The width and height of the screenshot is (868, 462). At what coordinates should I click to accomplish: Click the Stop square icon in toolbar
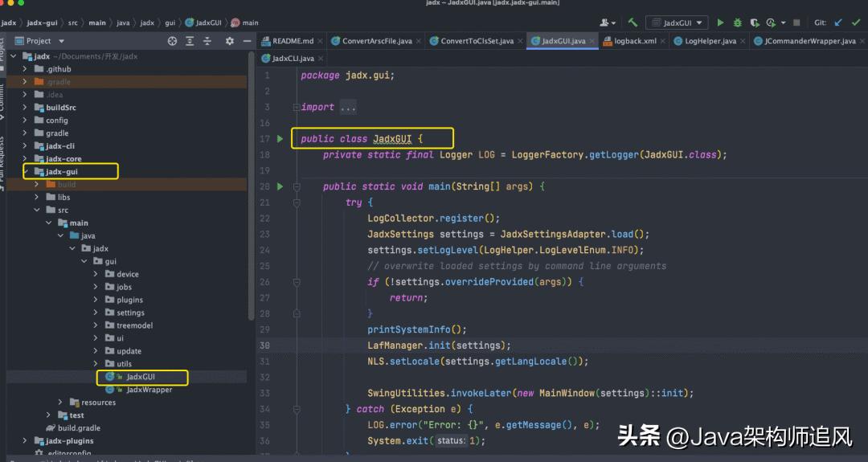[x=796, y=22]
